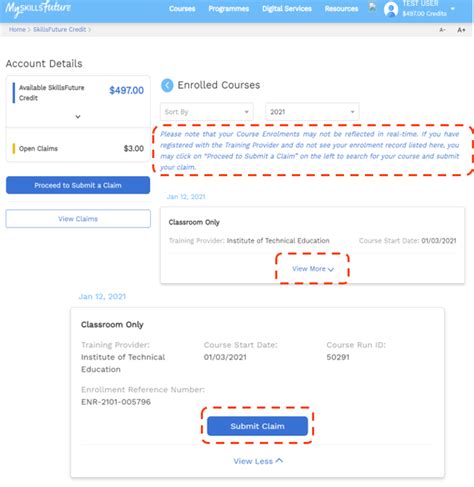
Task: Click the Submit Claim button
Action: [257, 426]
